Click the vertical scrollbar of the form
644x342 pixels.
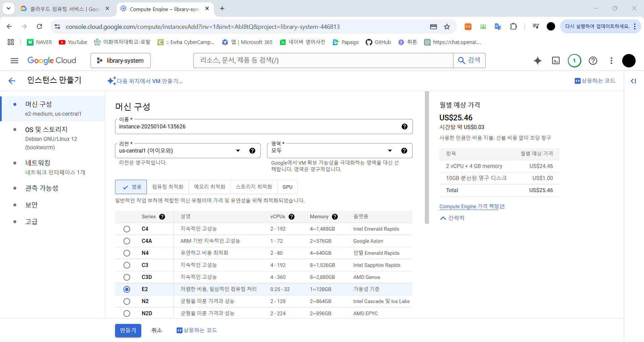click(x=427, y=158)
